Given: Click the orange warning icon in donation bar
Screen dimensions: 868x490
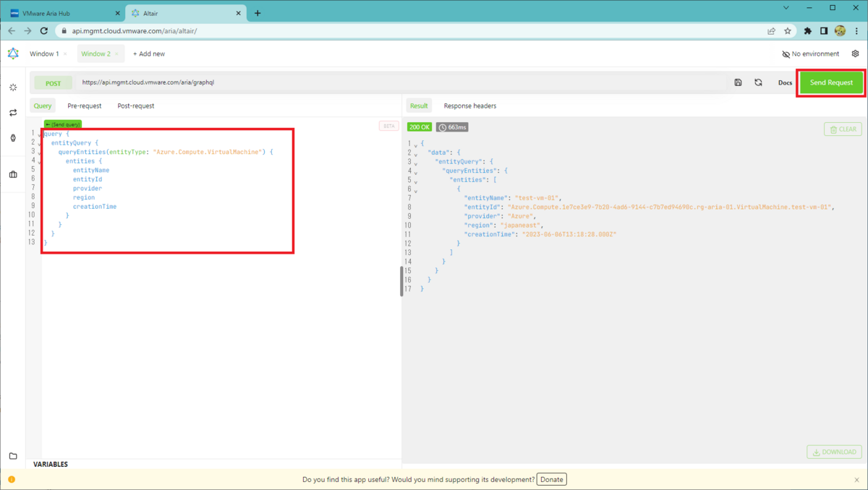Looking at the screenshot, I should (12, 479).
